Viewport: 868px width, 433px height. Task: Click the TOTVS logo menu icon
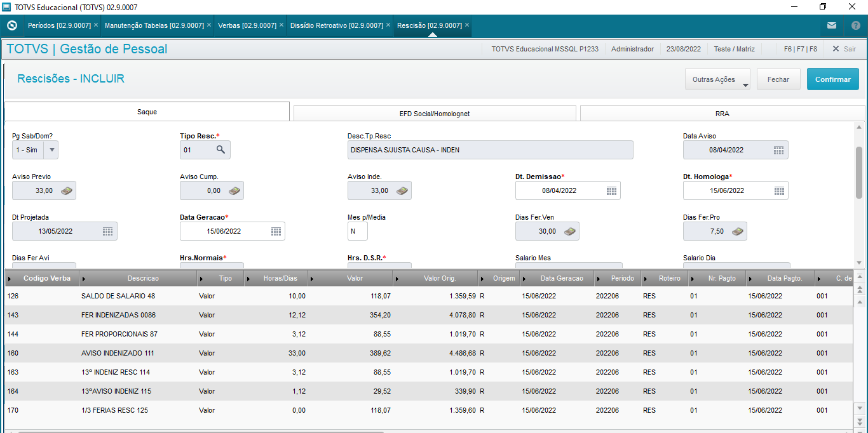tap(11, 25)
